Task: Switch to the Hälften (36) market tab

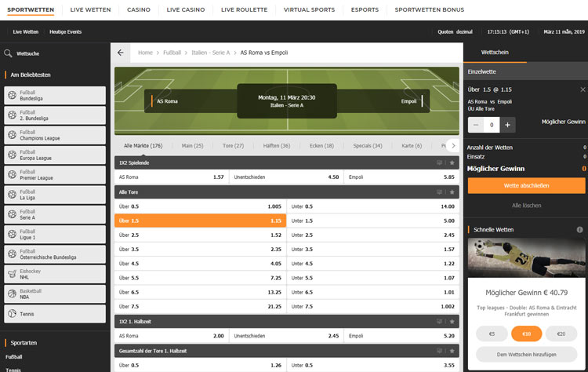Action: point(277,146)
